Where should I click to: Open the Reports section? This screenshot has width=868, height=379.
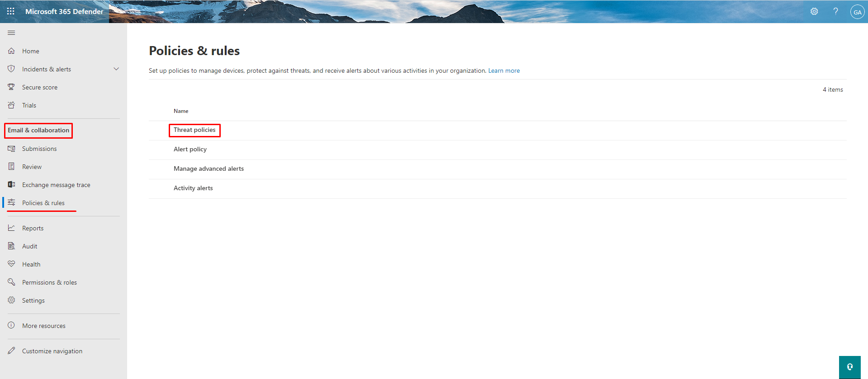(33, 228)
